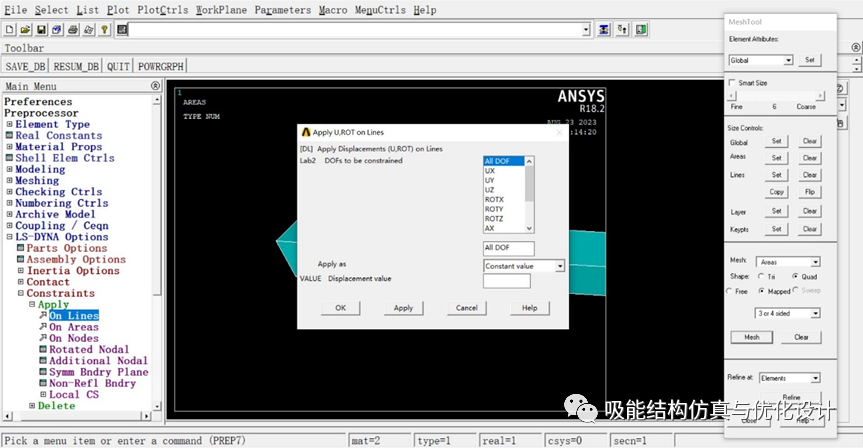
Task: Open Assembly Options item
Action: (x=76, y=259)
